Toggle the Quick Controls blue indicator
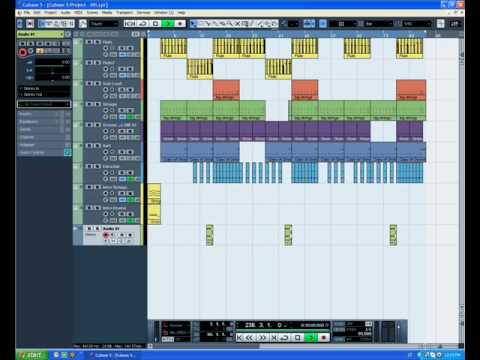The image size is (480, 360). [x=67, y=152]
